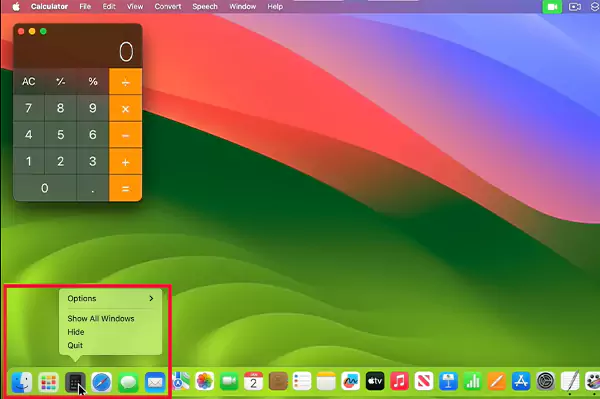Click the percent key on the calculator
Viewport: 600px width, 399px height.
point(93,81)
